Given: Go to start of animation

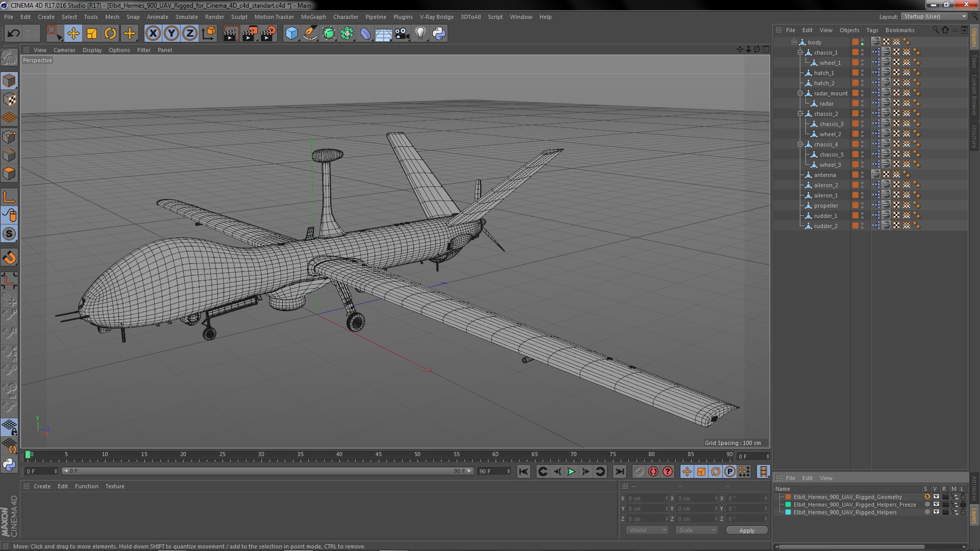Looking at the screenshot, I should click(524, 471).
